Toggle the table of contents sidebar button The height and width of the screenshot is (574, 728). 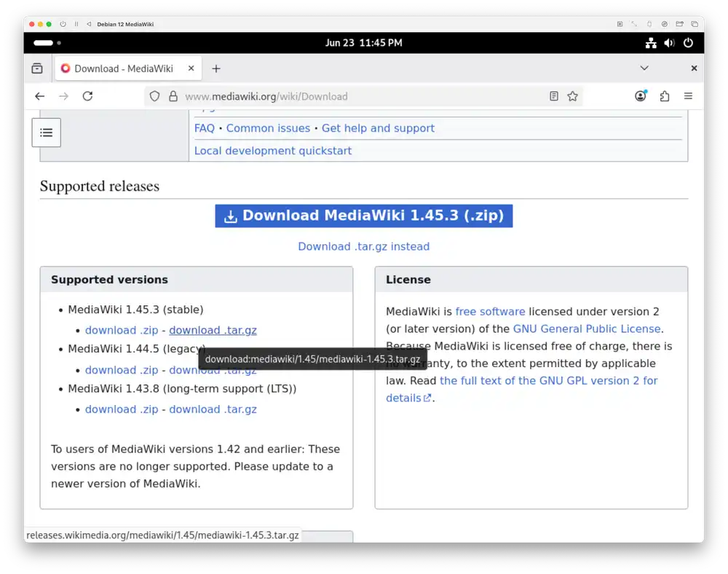[47, 133]
